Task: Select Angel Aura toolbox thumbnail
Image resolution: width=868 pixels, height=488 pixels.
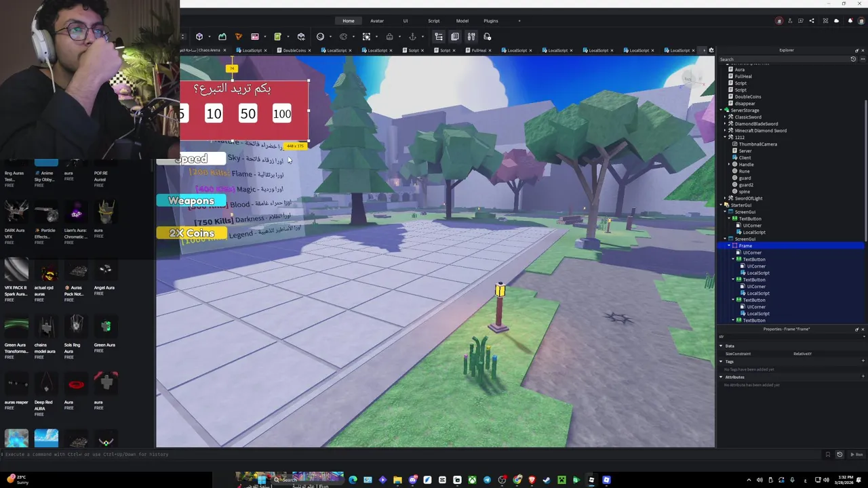Action: [105, 270]
